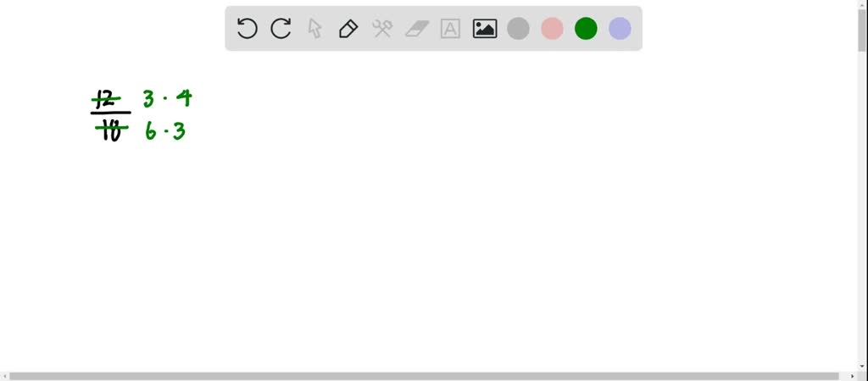Image resolution: width=868 pixels, height=381 pixels.
Task: Select the pen drawing tool
Action: [348, 28]
